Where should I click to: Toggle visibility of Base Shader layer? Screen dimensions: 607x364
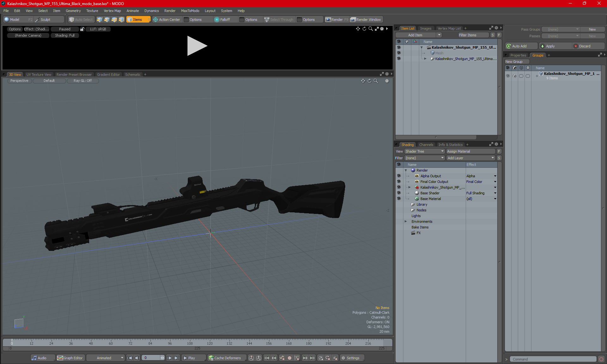click(399, 193)
